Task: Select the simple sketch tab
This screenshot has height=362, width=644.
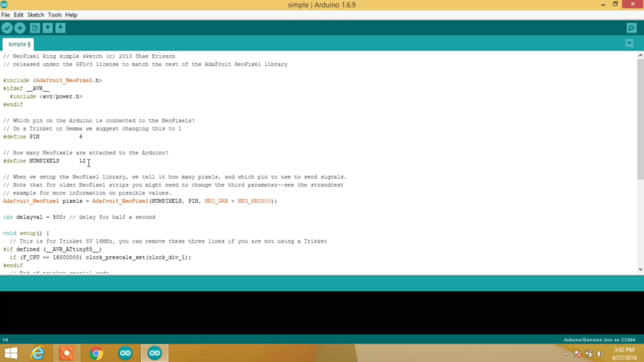Action: pyautogui.click(x=18, y=44)
